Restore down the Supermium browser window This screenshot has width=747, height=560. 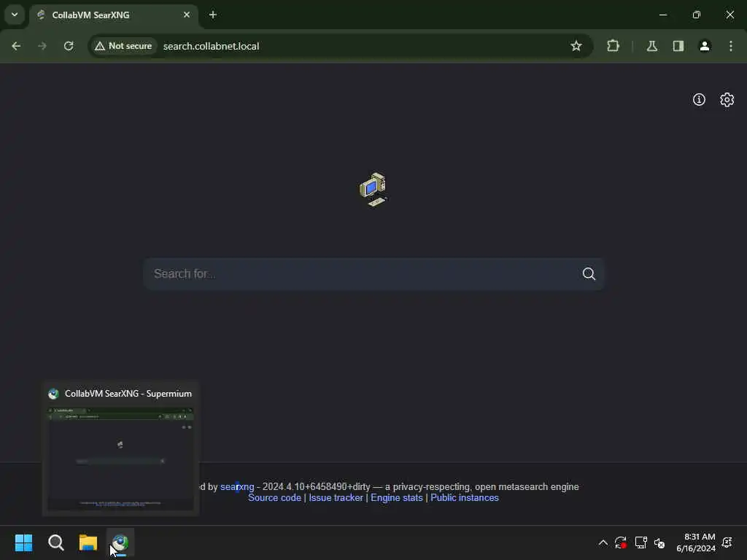tap(697, 15)
